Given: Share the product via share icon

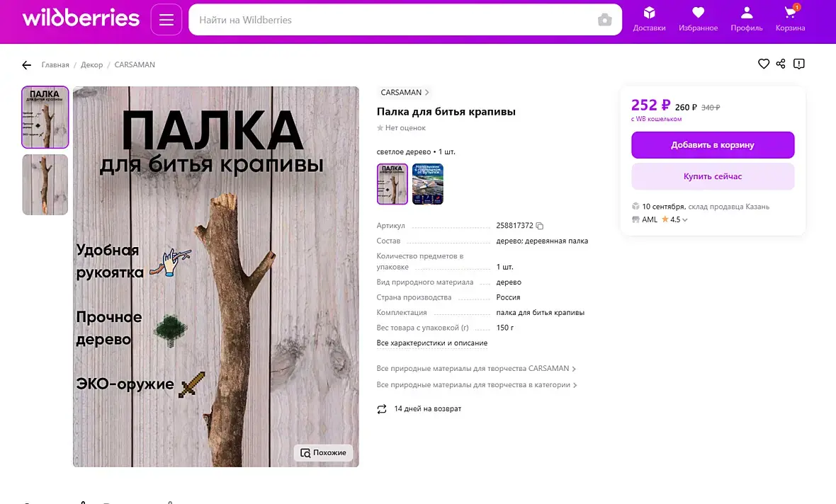Looking at the screenshot, I should (781, 64).
